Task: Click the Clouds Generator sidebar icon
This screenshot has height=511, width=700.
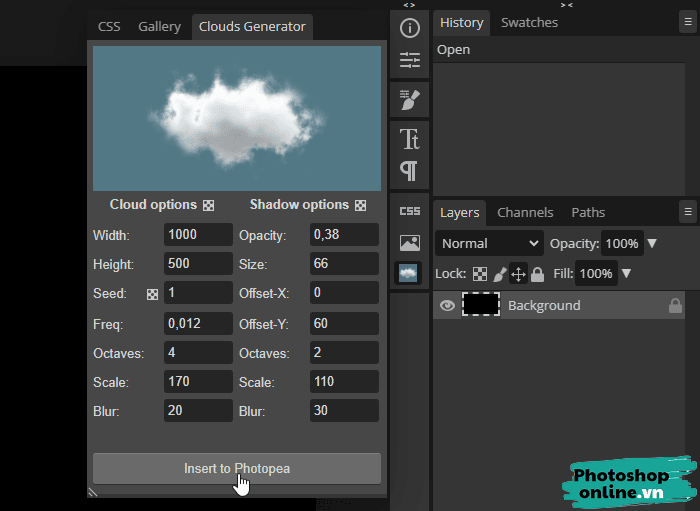Action: coord(409,273)
